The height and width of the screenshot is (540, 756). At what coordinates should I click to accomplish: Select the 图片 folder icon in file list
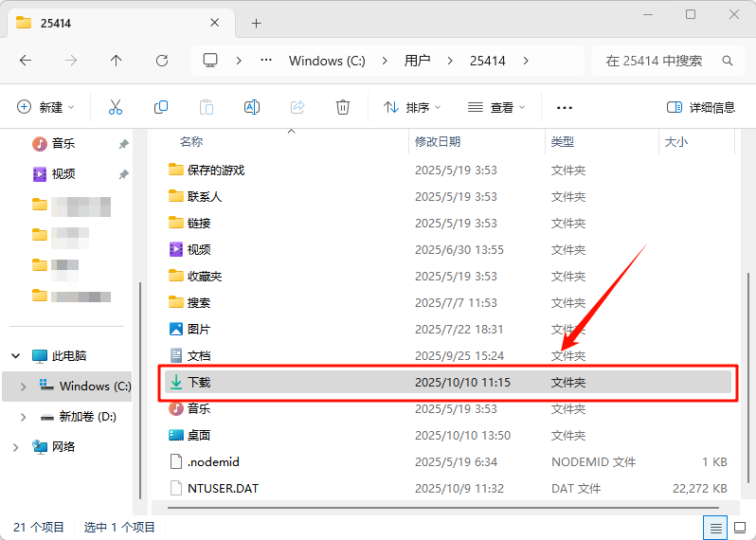[176, 330]
